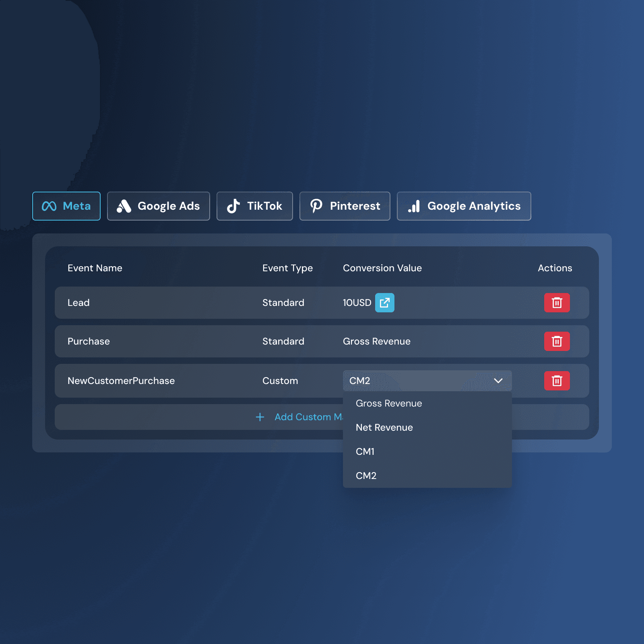Click the Add Custom metric button

pos(322,417)
